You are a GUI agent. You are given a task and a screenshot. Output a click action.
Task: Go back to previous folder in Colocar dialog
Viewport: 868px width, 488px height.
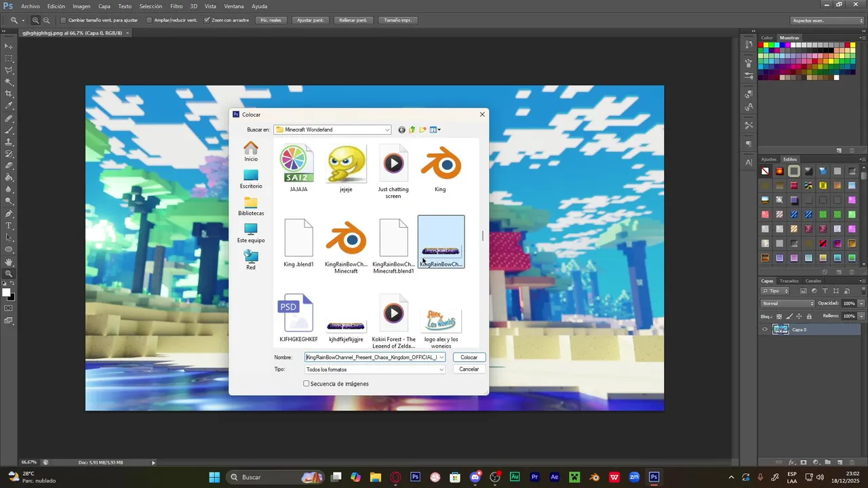[x=401, y=129]
